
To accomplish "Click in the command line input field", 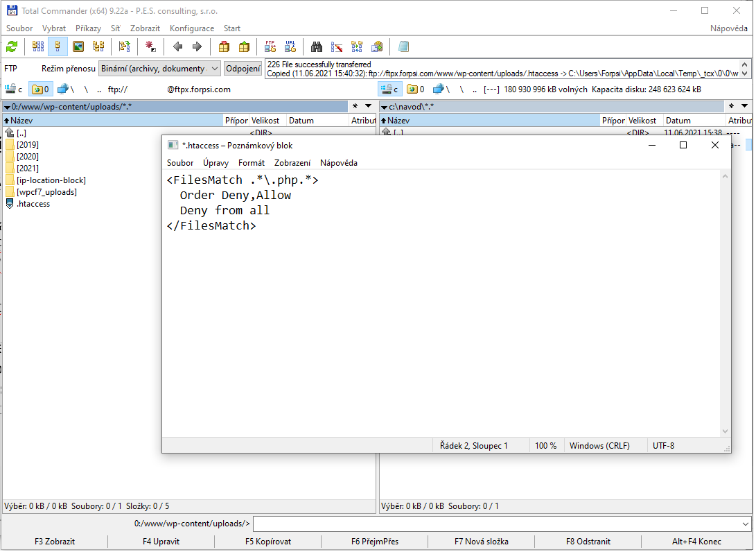I will tap(497, 524).
